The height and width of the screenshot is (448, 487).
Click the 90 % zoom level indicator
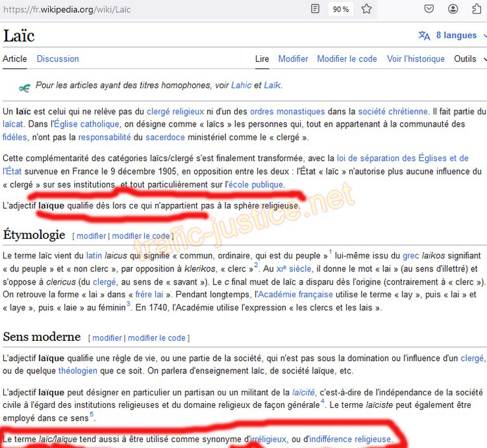click(x=340, y=9)
